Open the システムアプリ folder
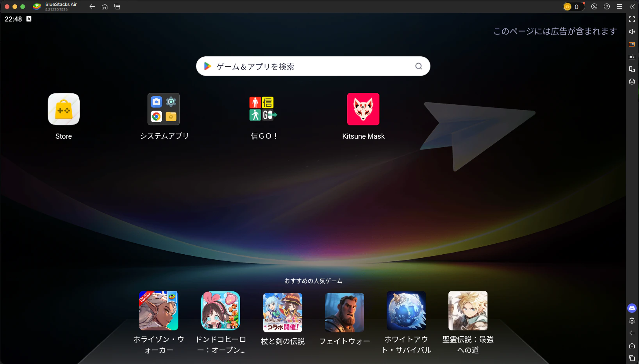Viewport: 639px width, 364px height. coord(164,109)
